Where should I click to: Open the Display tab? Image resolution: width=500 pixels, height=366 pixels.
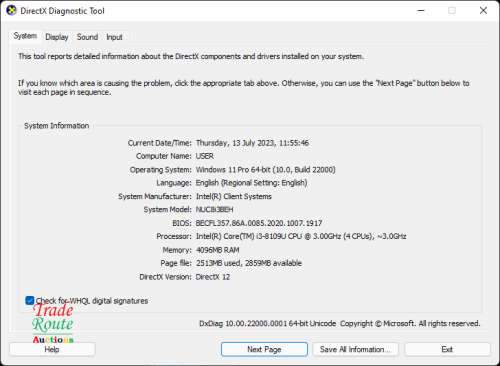click(x=57, y=37)
